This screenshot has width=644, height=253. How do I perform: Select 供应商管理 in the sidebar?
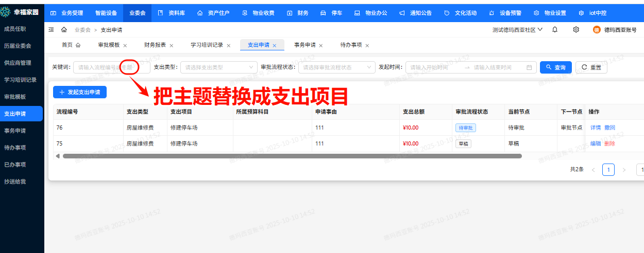click(x=18, y=63)
